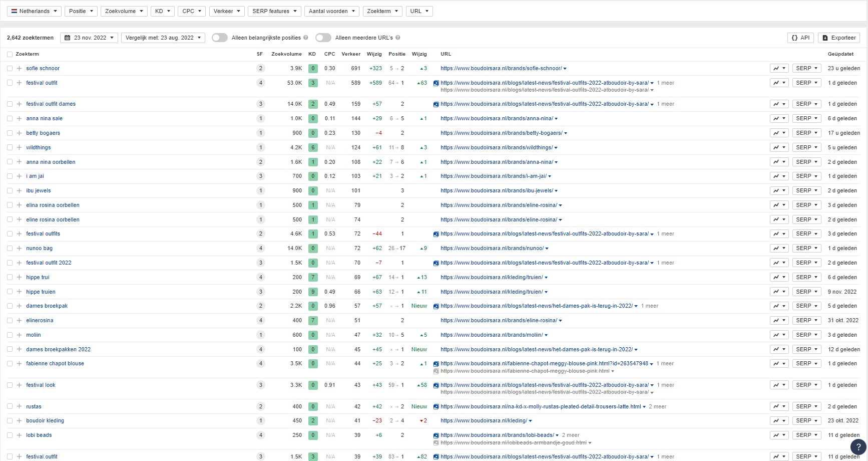
Task: Click SERP feature icon on festival outfits URL
Action: [436, 234]
